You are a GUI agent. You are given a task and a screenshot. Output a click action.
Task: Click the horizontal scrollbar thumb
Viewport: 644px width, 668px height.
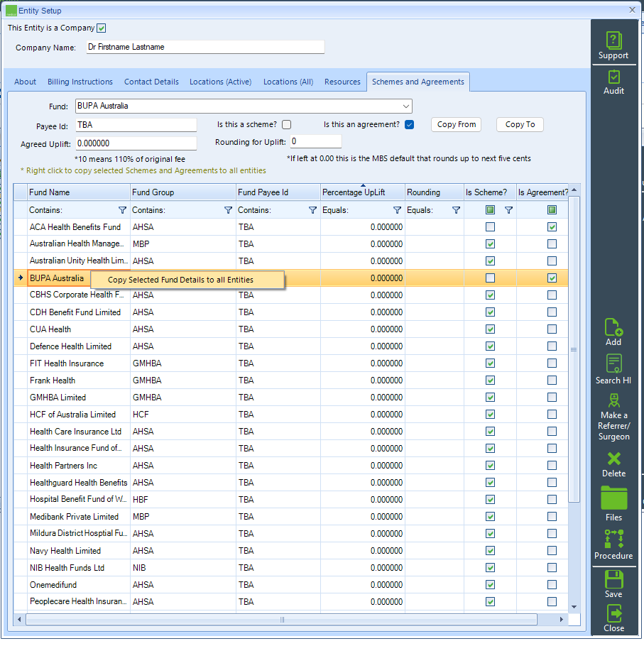pyautogui.click(x=282, y=620)
